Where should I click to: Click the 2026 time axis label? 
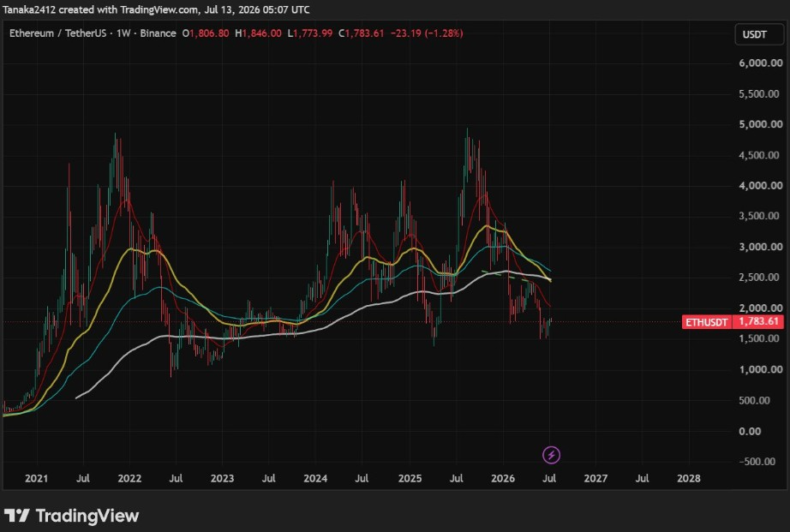pos(503,479)
